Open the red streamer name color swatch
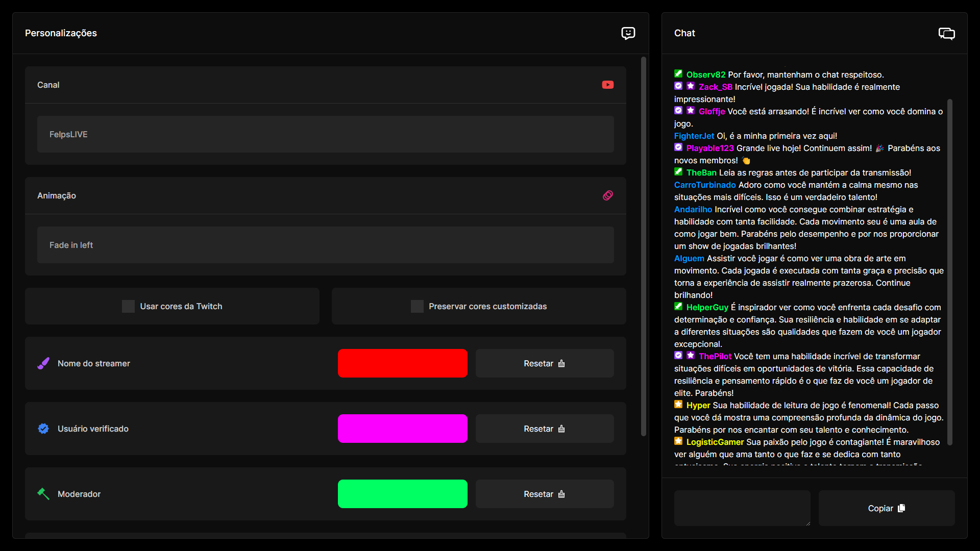The width and height of the screenshot is (980, 551). click(x=402, y=363)
